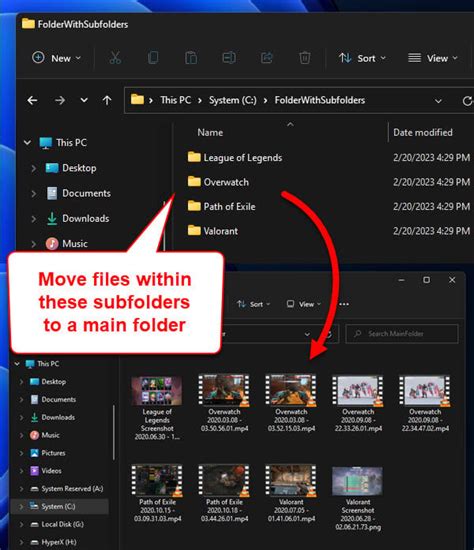The height and width of the screenshot is (550, 474).
Task: Open the Sort dropdown in top window
Action: [362, 58]
